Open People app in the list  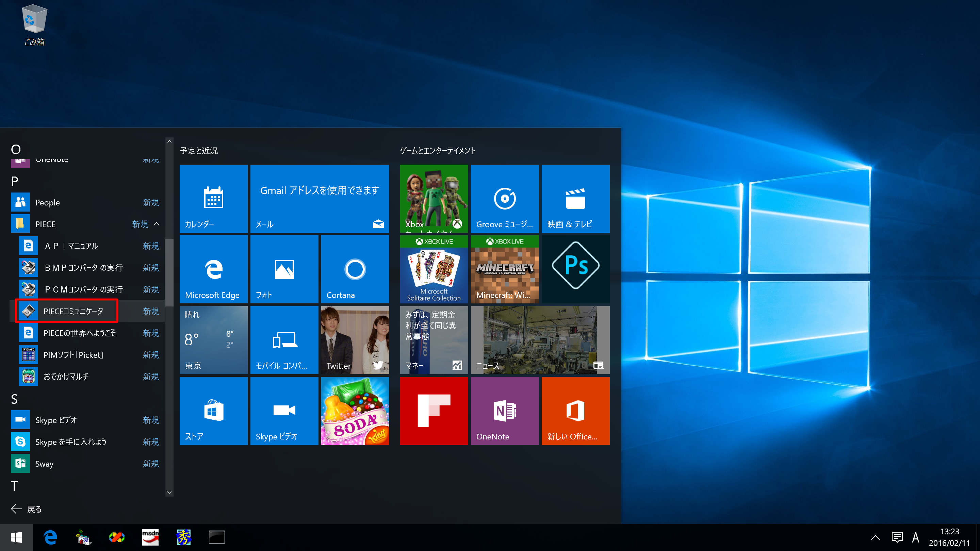pos(87,202)
